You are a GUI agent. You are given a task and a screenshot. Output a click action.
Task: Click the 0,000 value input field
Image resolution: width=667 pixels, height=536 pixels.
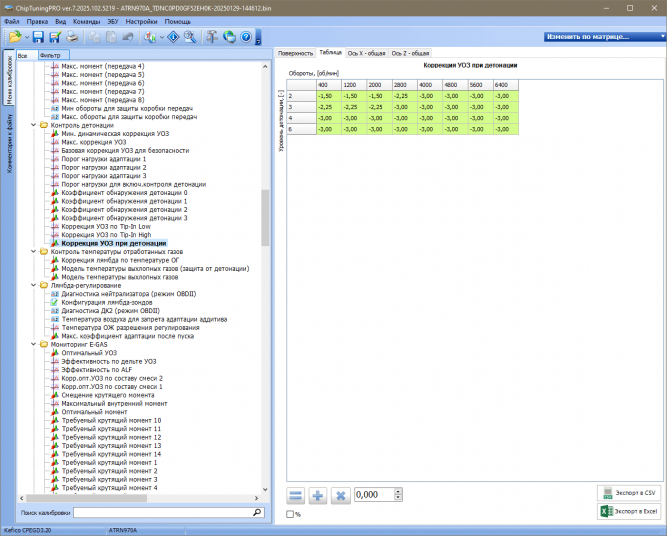[374, 495]
